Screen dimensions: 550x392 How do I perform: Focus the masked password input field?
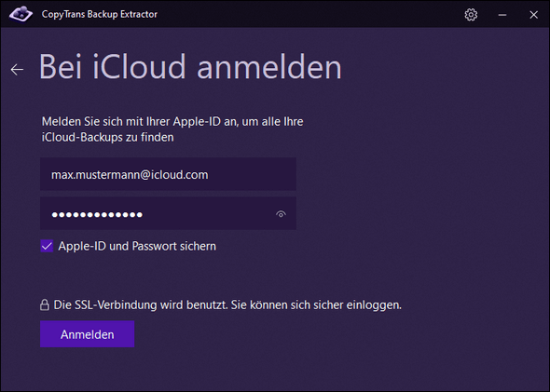[x=168, y=213]
